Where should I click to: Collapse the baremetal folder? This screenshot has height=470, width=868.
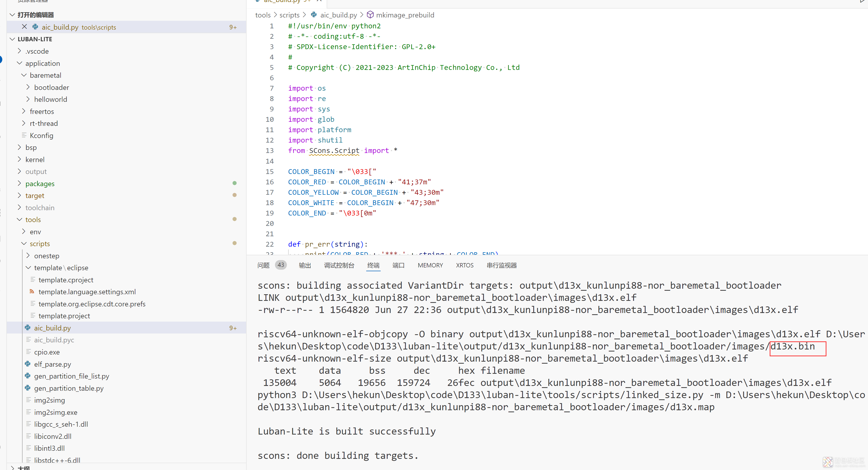[x=24, y=75]
